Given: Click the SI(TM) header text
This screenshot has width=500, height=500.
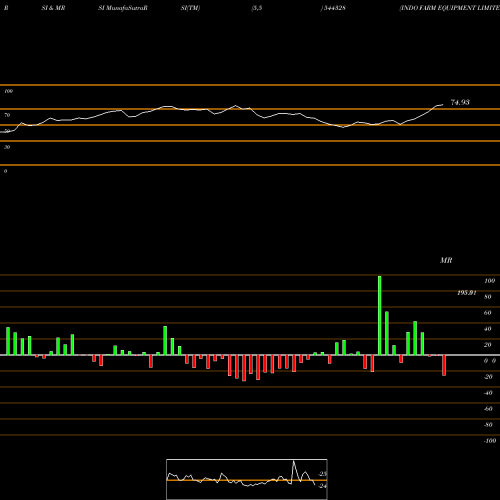Looking at the screenshot, I should 190,8.
